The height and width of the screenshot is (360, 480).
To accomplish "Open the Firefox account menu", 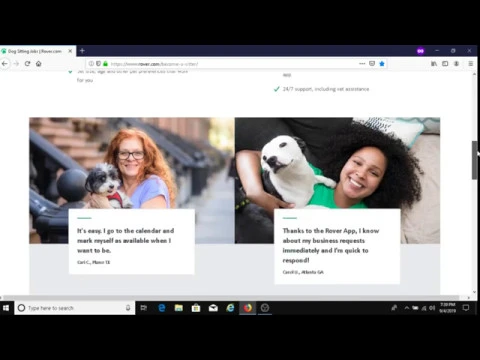I will pos(456,64).
